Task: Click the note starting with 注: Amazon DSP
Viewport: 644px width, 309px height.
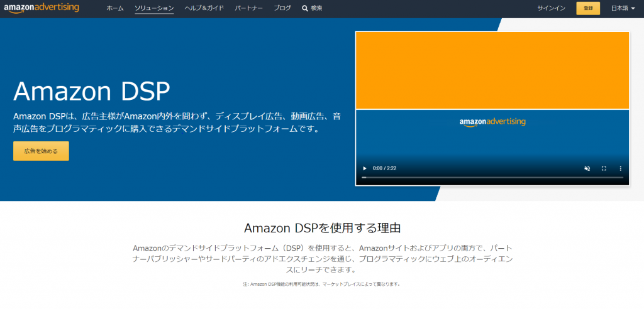Action: [x=321, y=284]
